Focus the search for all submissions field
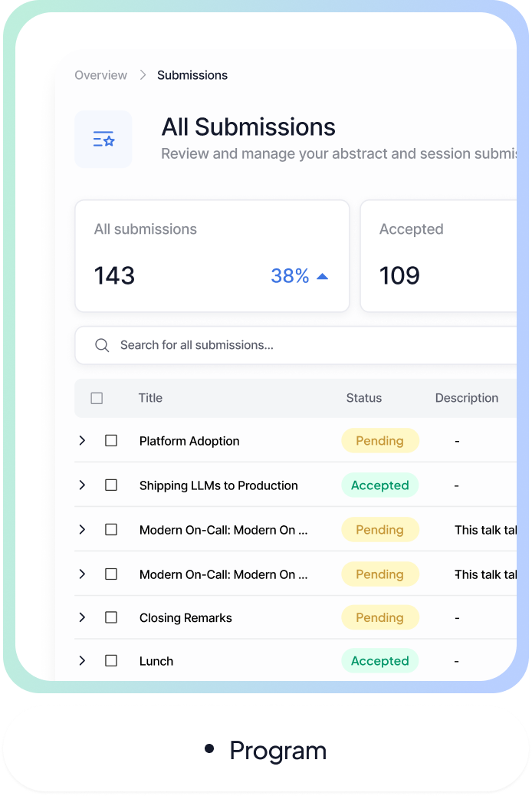The height and width of the screenshot is (796, 532). [296, 345]
